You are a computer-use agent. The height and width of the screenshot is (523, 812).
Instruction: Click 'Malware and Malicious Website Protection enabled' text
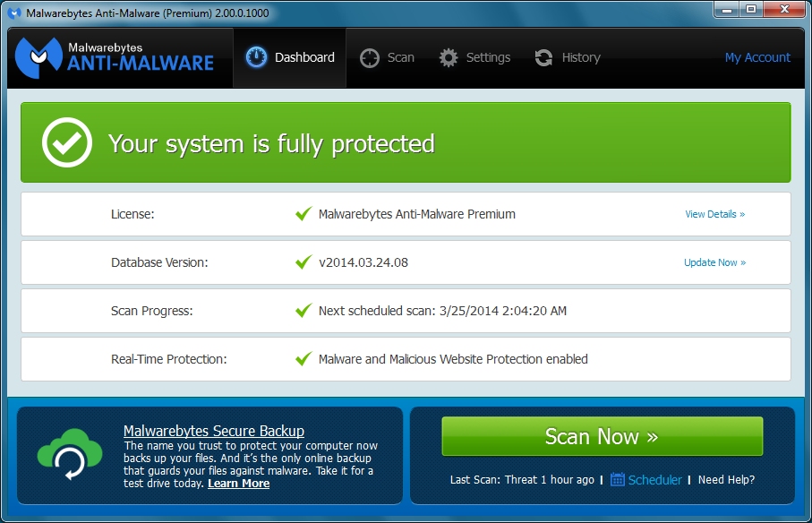coord(453,359)
